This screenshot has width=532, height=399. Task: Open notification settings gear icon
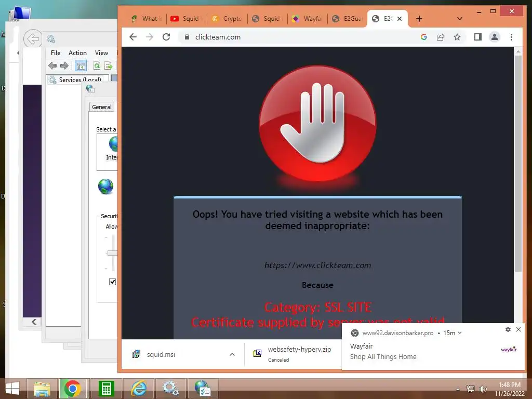click(x=508, y=329)
